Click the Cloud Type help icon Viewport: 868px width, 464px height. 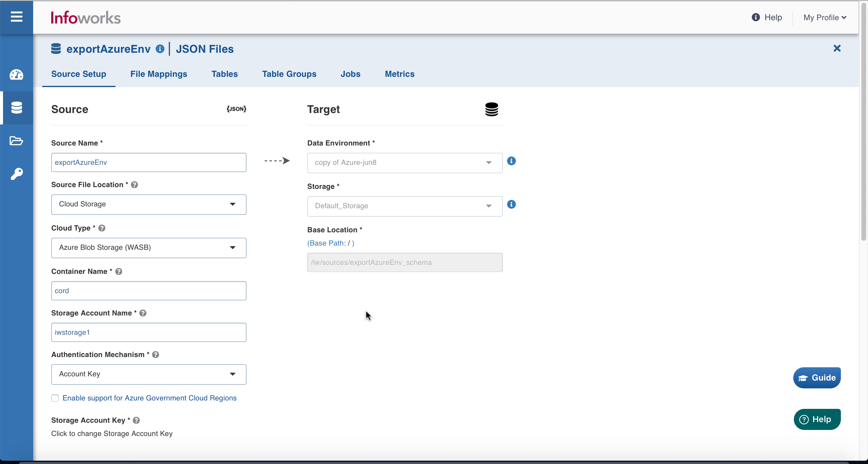coord(102,228)
